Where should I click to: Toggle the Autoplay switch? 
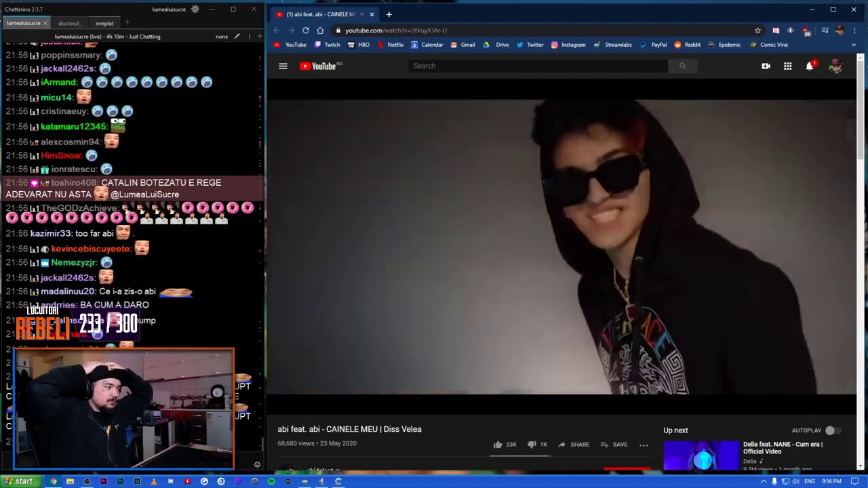coord(833,430)
